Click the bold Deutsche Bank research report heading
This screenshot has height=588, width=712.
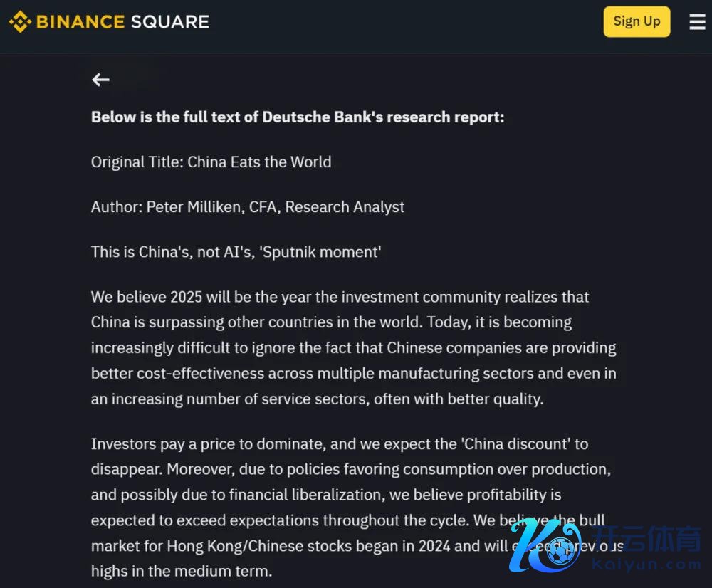click(x=298, y=117)
